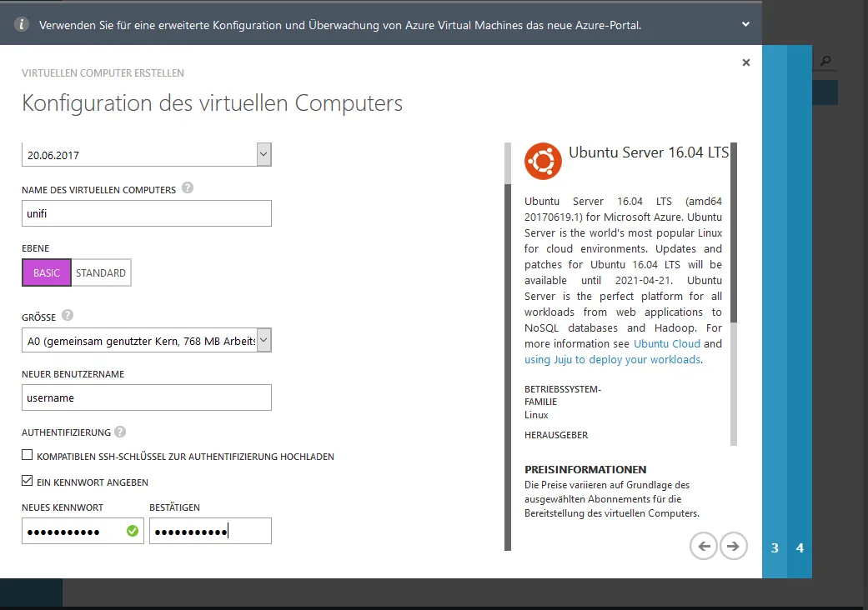
Task: Click the virtual computer name field containing unifi
Action: tap(147, 213)
